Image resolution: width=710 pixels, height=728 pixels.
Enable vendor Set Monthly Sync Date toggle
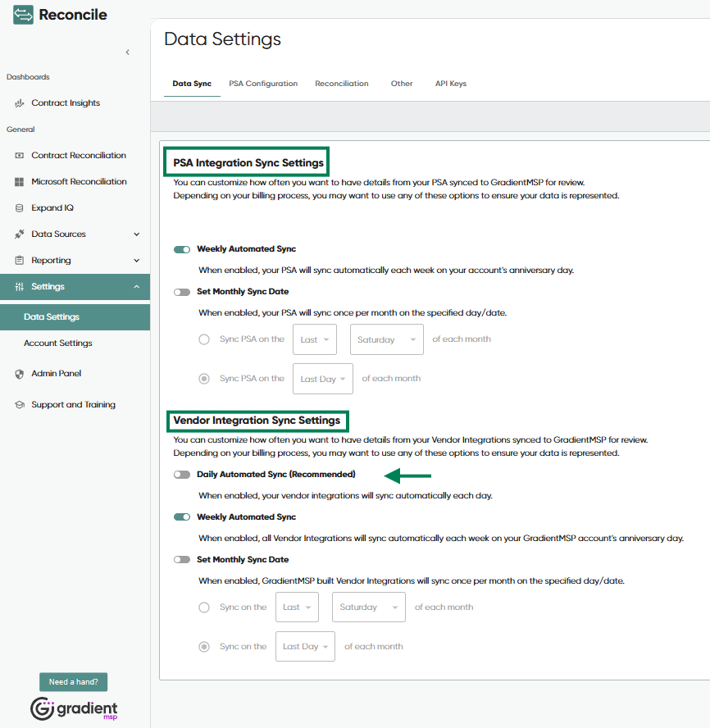click(x=182, y=560)
